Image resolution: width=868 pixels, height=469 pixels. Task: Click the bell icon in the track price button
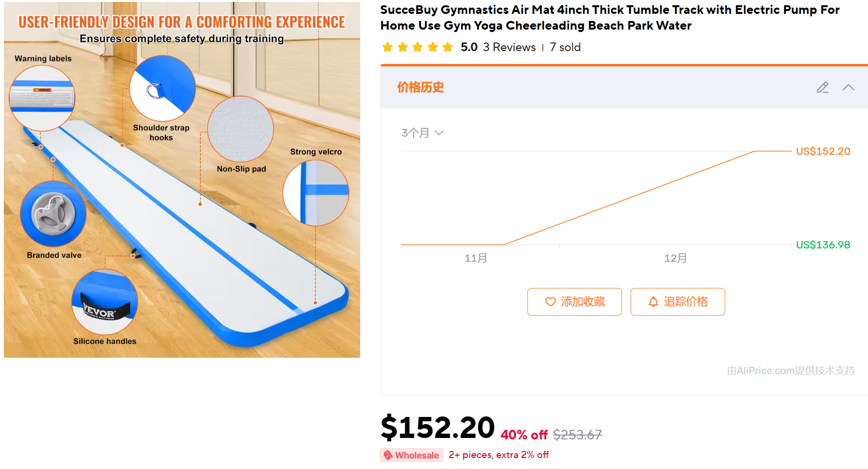653,302
